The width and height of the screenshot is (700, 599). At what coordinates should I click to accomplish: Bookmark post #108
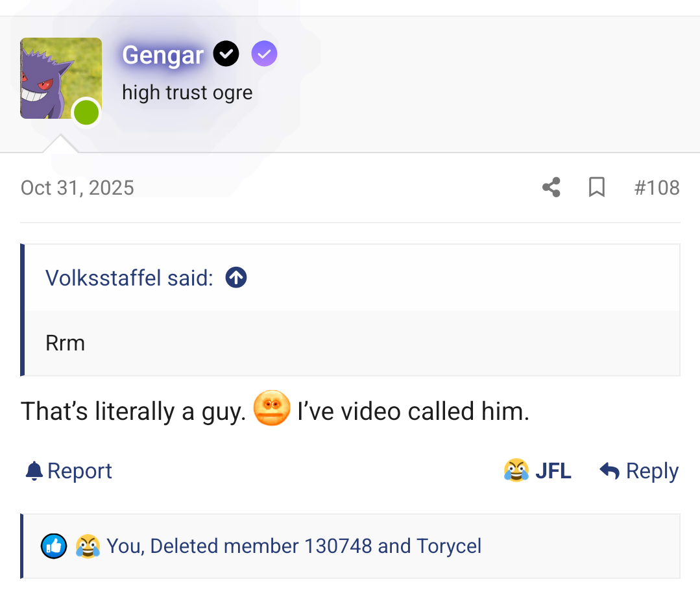point(596,187)
